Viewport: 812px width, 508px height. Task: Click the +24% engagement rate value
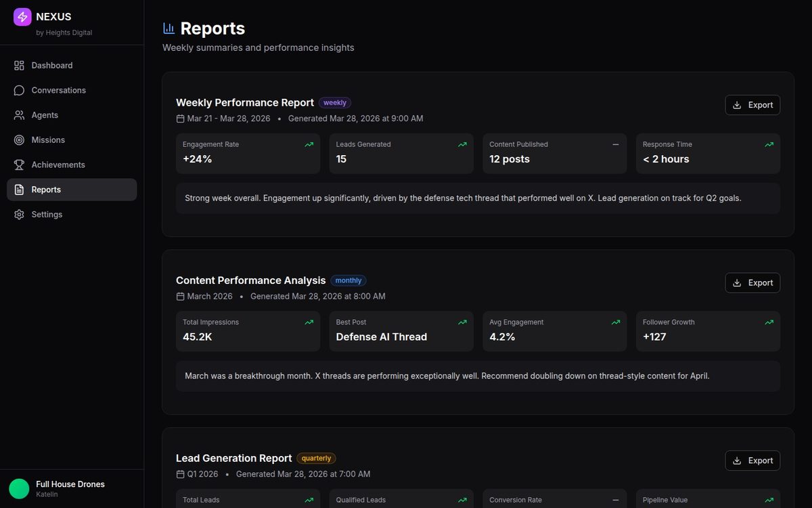[198, 159]
